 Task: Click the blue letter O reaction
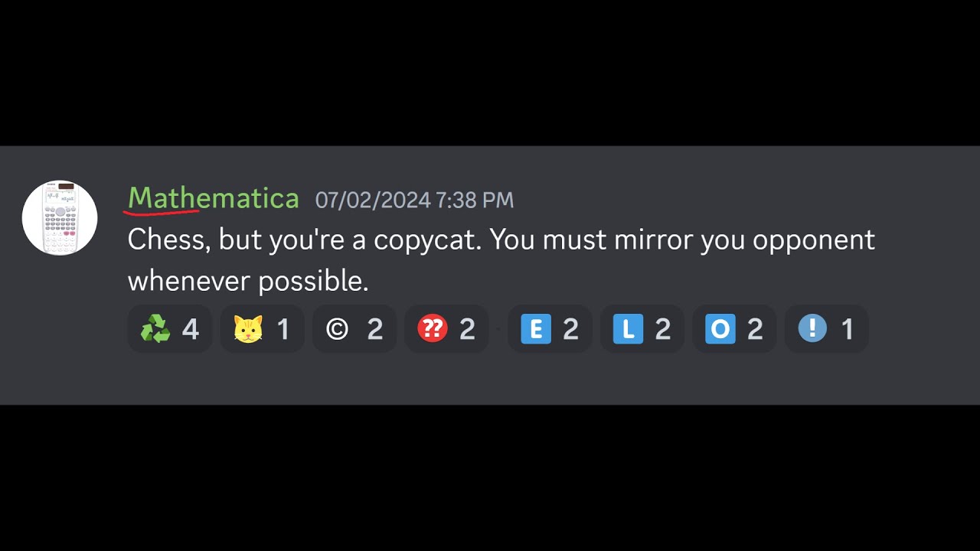pos(734,329)
